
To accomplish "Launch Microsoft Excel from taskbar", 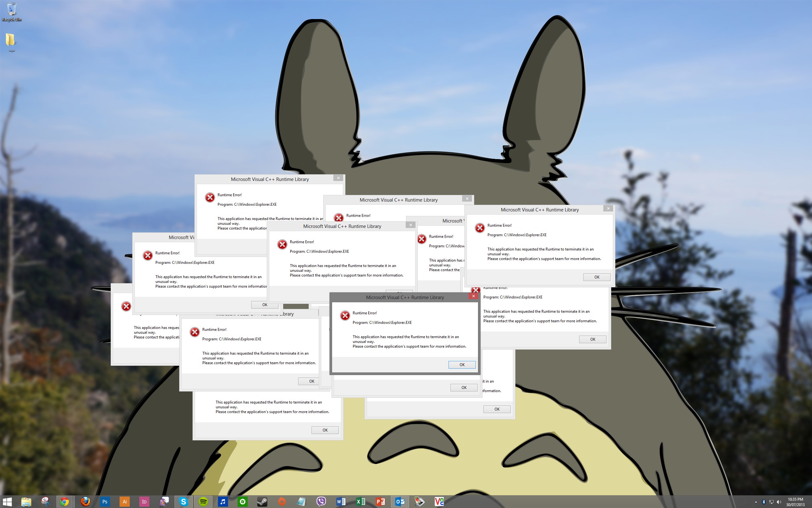I will click(x=360, y=502).
